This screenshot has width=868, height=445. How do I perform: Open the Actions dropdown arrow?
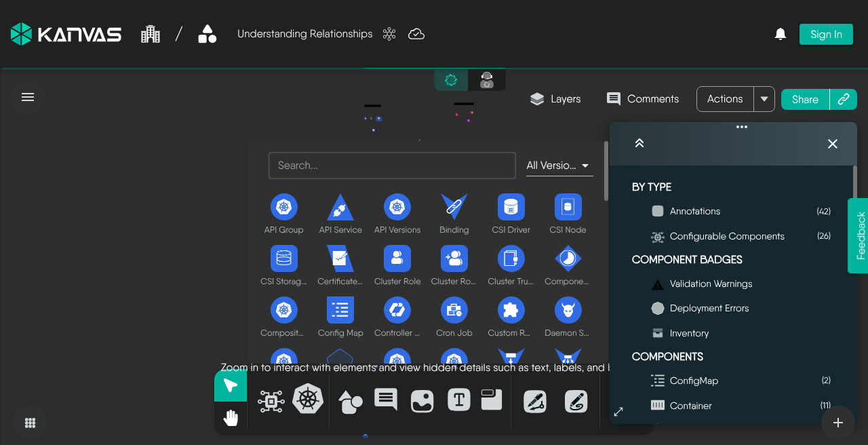pos(764,99)
